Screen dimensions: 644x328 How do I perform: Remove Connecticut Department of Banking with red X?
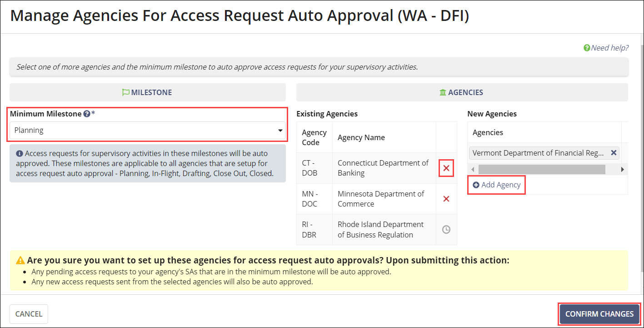click(446, 168)
